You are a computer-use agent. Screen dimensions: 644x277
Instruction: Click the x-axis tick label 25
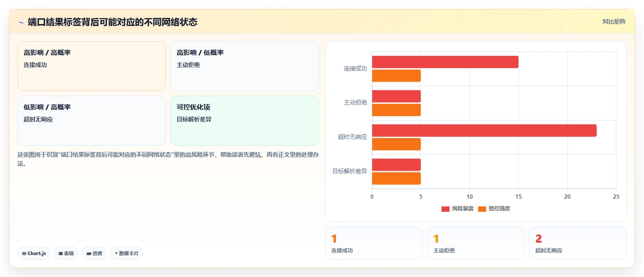coord(616,197)
